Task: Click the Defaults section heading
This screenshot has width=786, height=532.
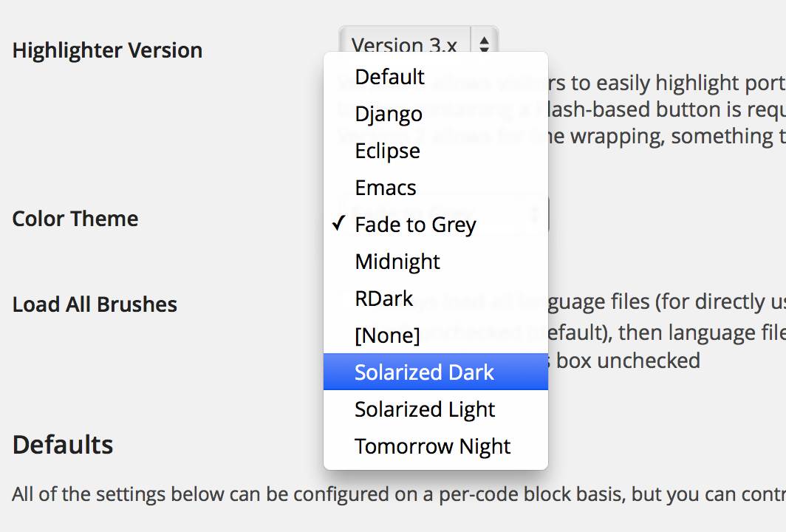Action: coord(63,445)
